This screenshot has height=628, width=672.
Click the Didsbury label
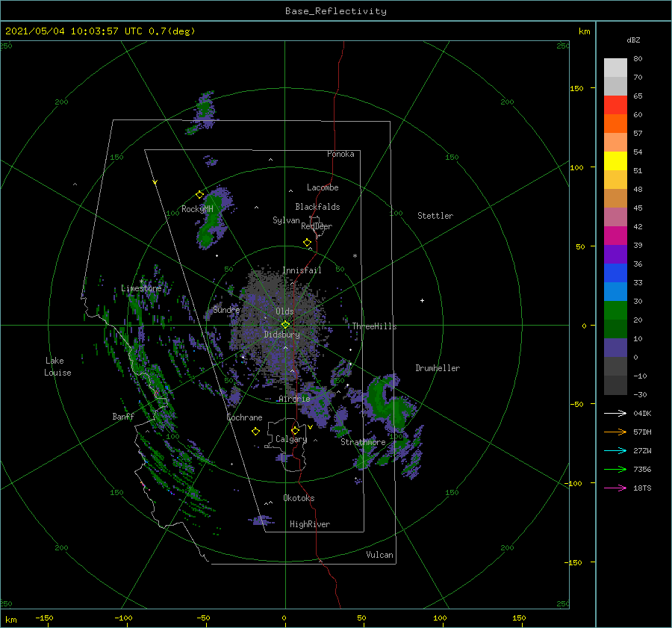click(281, 335)
